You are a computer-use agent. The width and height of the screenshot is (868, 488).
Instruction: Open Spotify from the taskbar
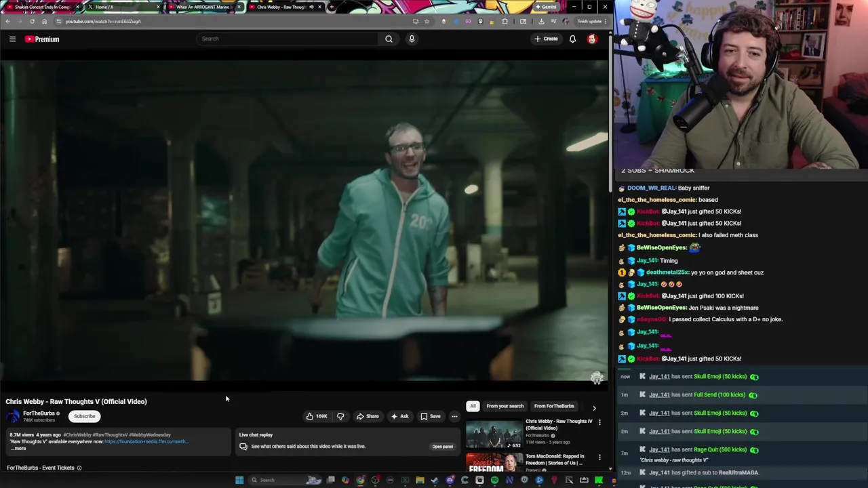(x=494, y=480)
